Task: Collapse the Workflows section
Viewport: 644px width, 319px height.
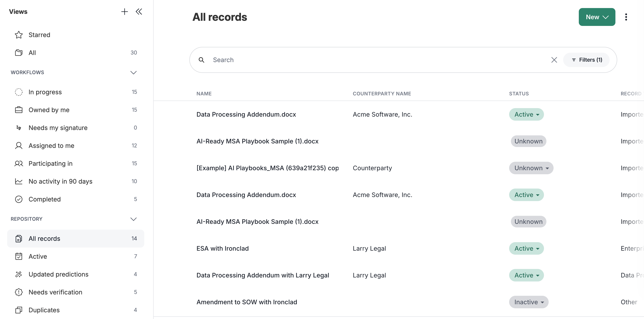Action: [x=134, y=72]
